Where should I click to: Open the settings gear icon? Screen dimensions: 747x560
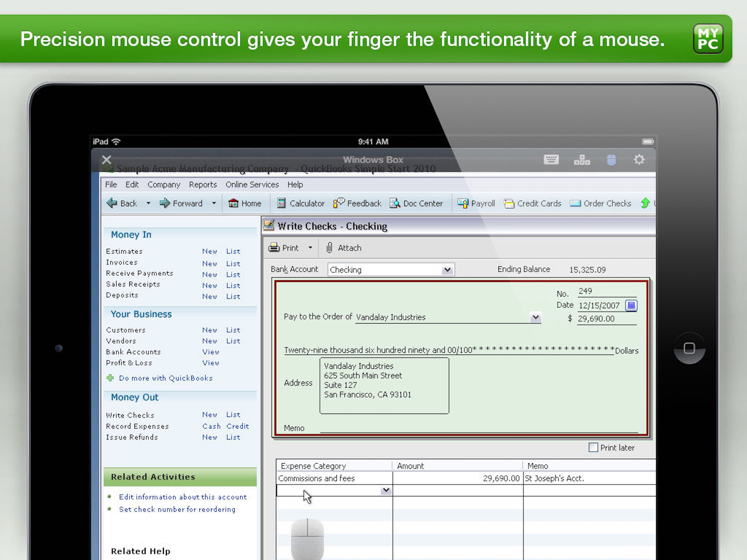[x=639, y=159]
